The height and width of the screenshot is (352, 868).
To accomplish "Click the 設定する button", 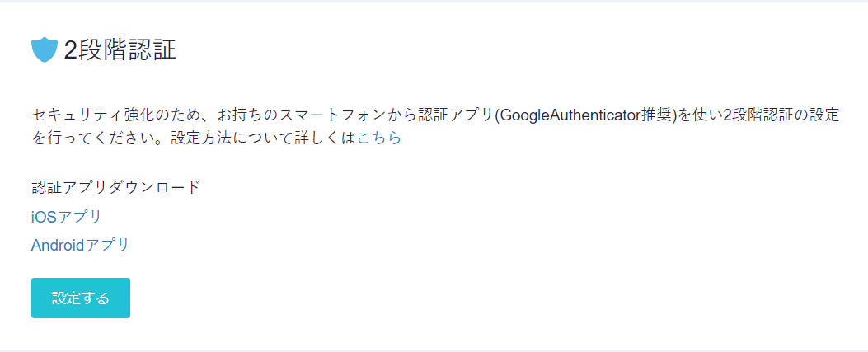I will click(x=81, y=298).
